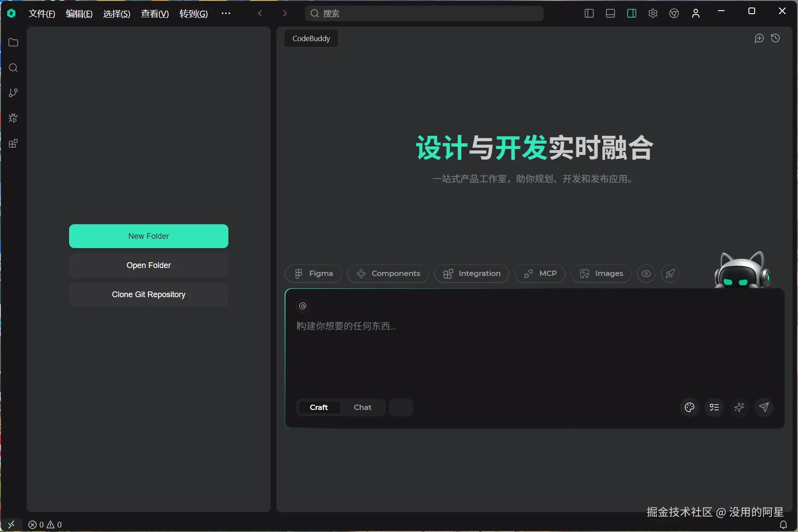This screenshot has height=532, width=798.
Task: Open the task list icon in input
Action: pyautogui.click(x=714, y=407)
